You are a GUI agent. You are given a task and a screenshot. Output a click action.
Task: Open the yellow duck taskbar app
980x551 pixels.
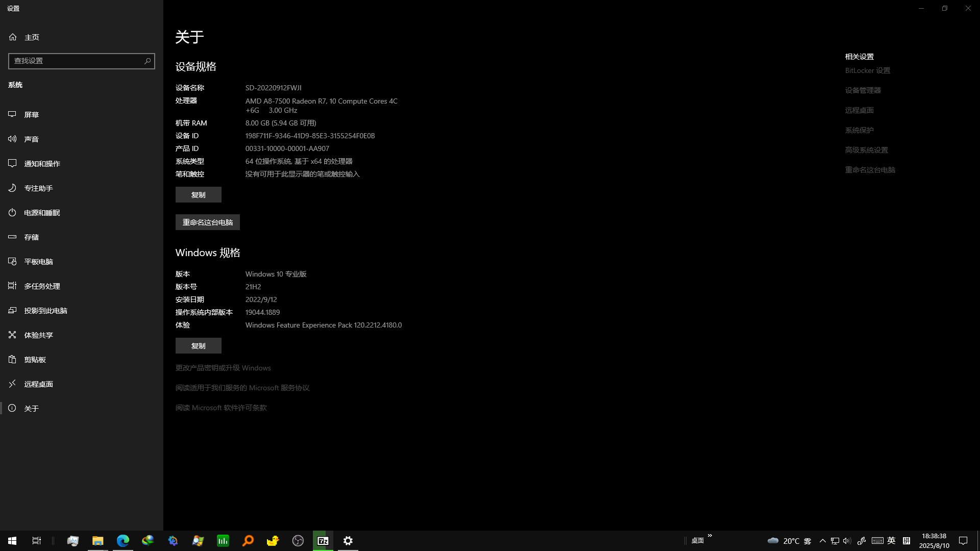(x=273, y=541)
